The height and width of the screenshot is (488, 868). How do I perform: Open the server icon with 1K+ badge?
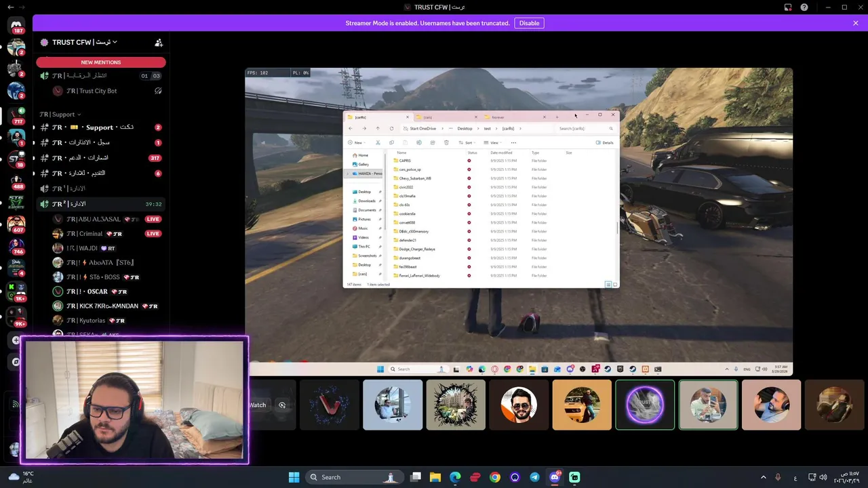pos(16,291)
